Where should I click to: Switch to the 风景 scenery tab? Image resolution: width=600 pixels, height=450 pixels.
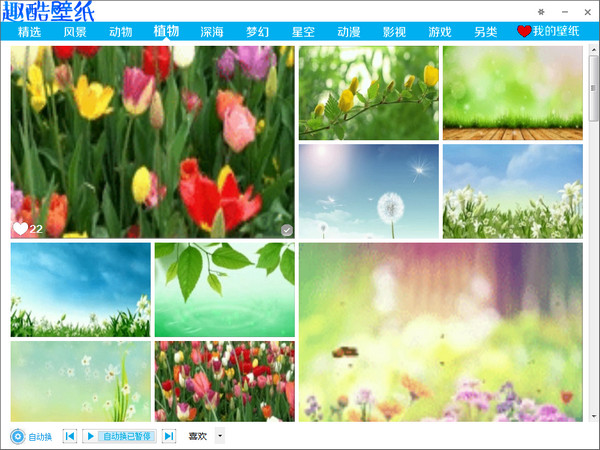point(75,32)
